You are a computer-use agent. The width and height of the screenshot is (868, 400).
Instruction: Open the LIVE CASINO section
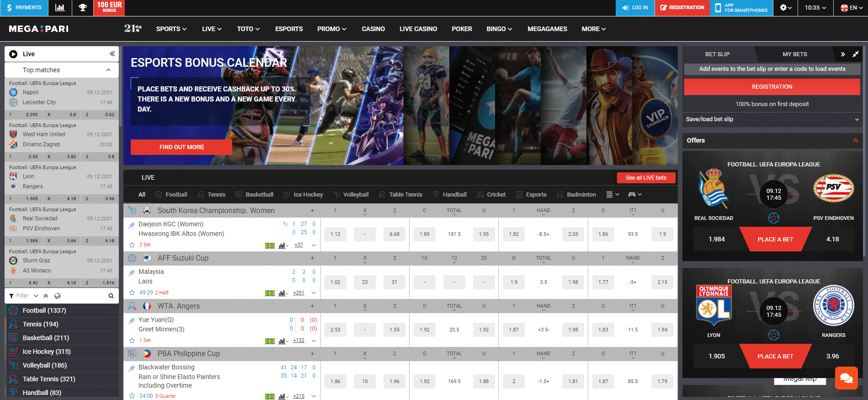click(x=418, y=29)
